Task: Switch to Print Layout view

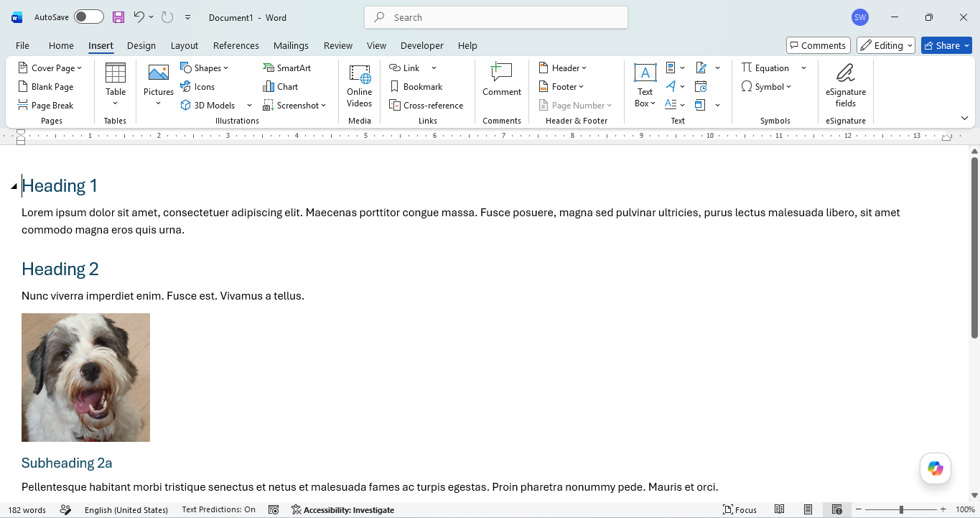Action: [808, 510]
